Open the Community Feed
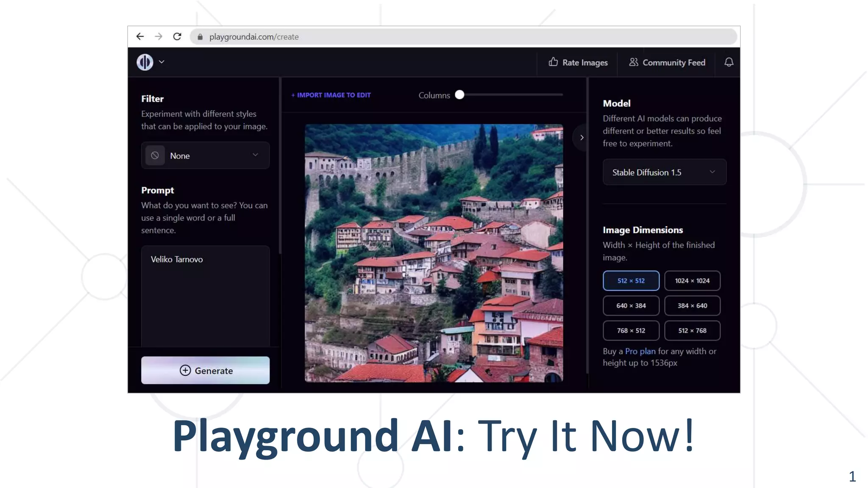The width and height of the screenshot is (868, 488). 667,62
